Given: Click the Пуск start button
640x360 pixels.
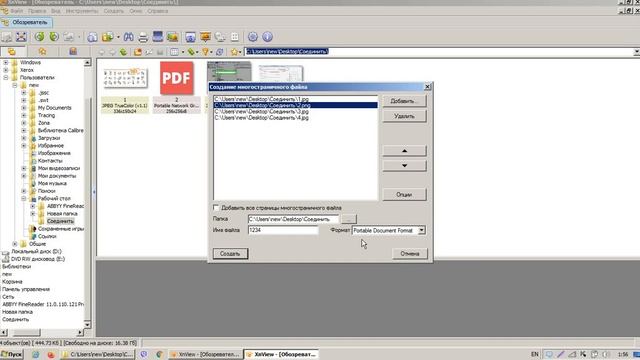Looking at the screenshot, I should 12,354.
